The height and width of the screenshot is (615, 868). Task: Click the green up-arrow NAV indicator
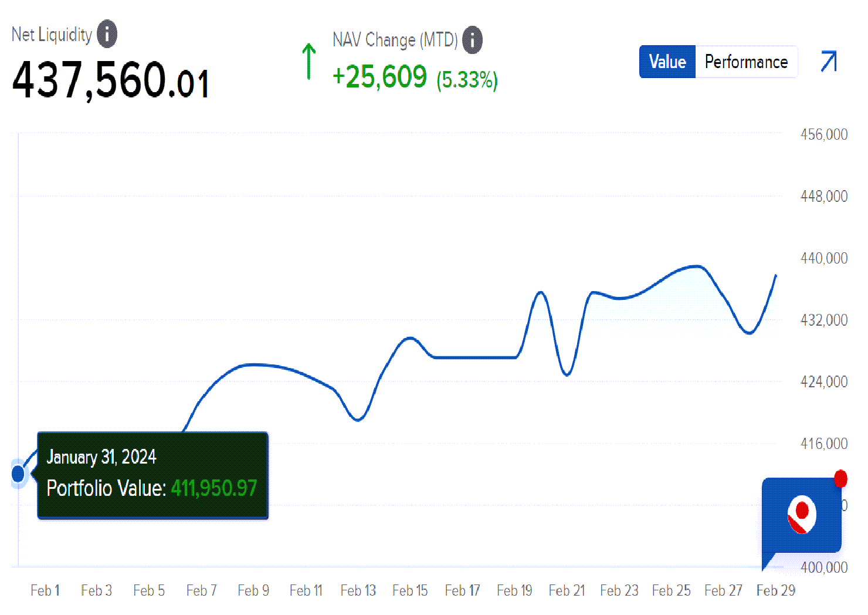(308, 61)
